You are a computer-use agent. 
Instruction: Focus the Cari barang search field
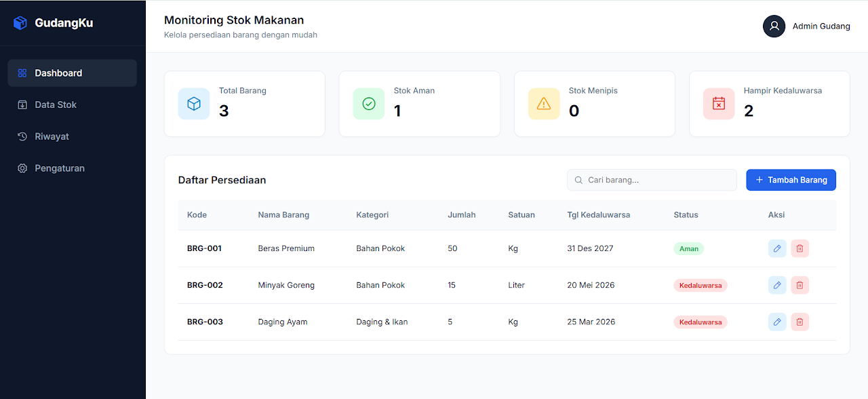[x=652, y=180]
